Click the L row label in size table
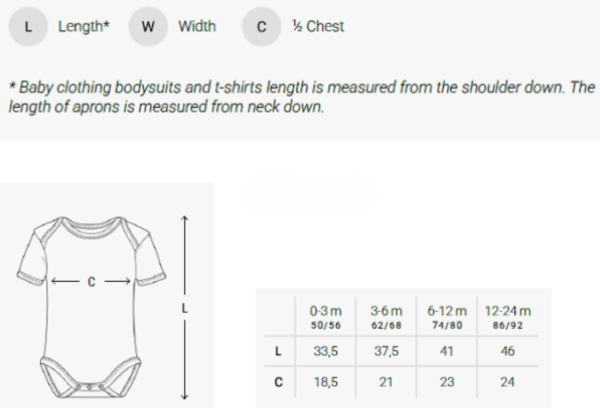The height and width of the screenshot is (408, 600). [x=277, y=351]
